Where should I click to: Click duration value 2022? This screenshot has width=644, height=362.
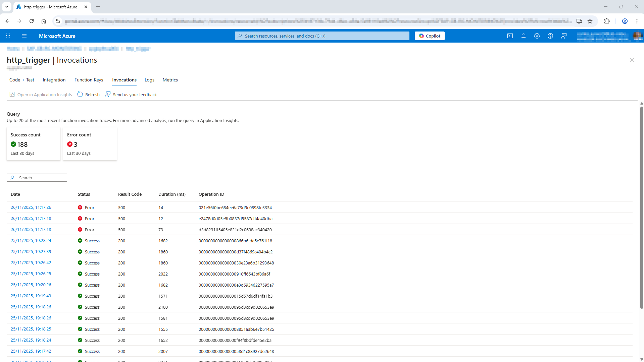(x=163, y=274)
